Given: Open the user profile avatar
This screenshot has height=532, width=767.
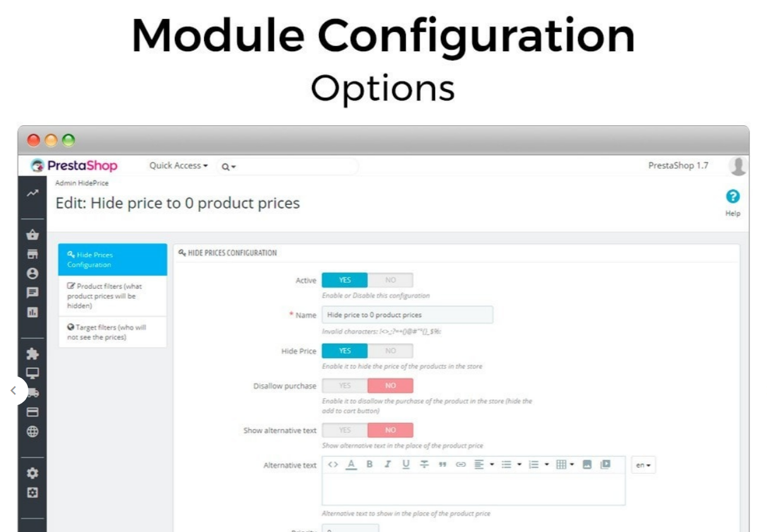Looking at the screenshot, I should (737, 166).
